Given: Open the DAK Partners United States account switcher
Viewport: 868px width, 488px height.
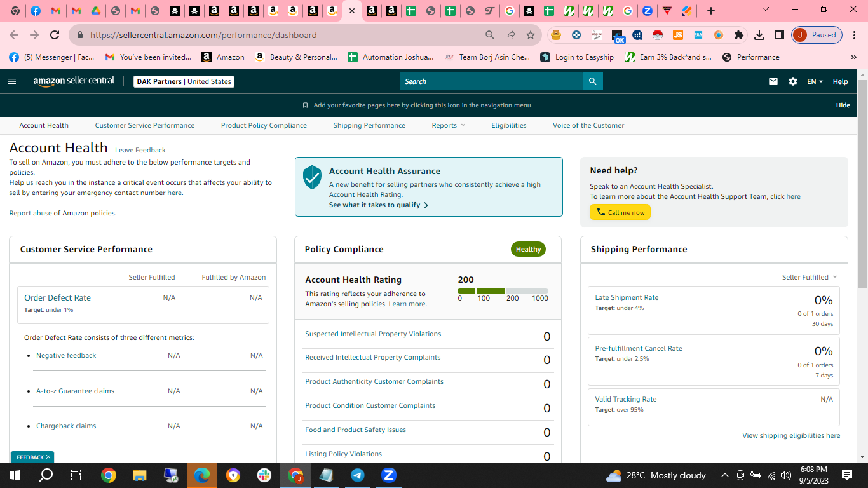Looking at the screenshot, I should point(184,81).
